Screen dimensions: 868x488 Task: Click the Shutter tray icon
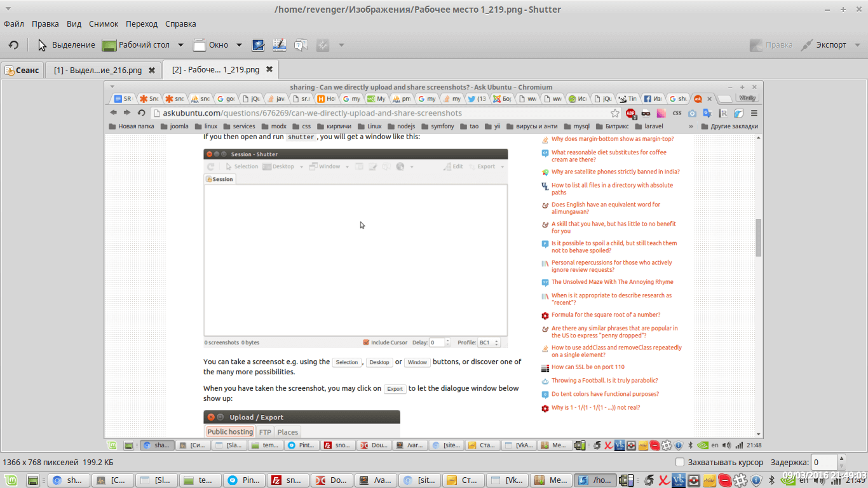click(649, 480)
